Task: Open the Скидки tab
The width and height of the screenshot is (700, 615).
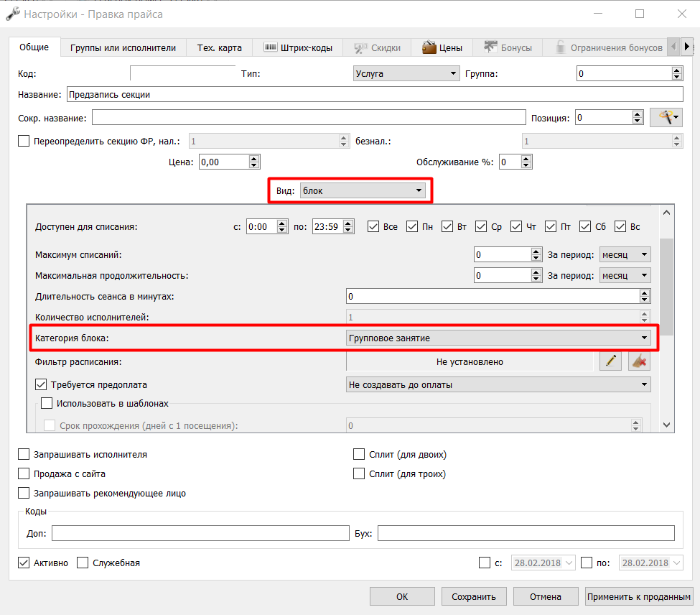Action: click(377, 48)
